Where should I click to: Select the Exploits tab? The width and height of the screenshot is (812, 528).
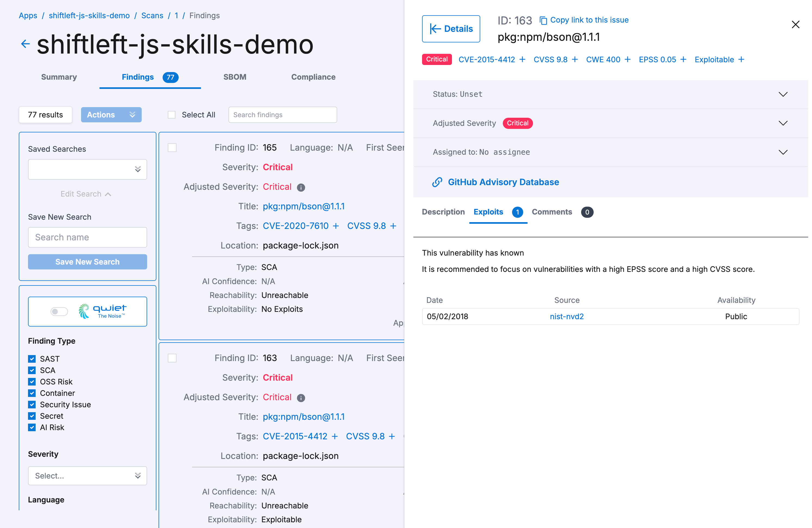(498, 212)
